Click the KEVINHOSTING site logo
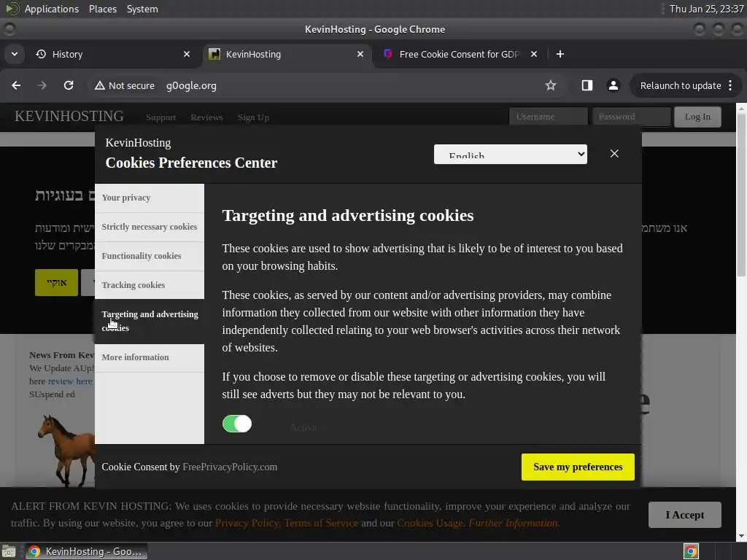747x560 pixels. click(69, 116)
